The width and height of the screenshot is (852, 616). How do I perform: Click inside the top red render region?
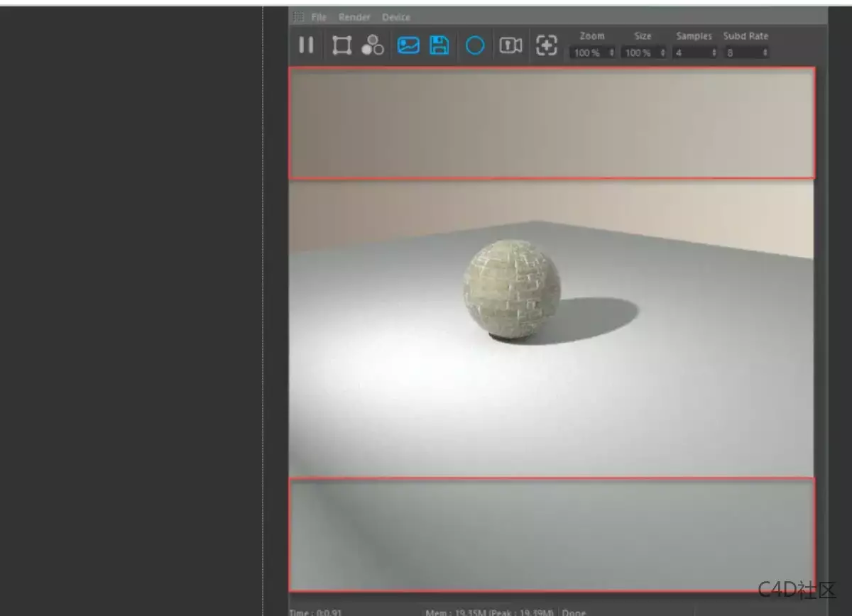pyautogui.click(x=550, y=122)
